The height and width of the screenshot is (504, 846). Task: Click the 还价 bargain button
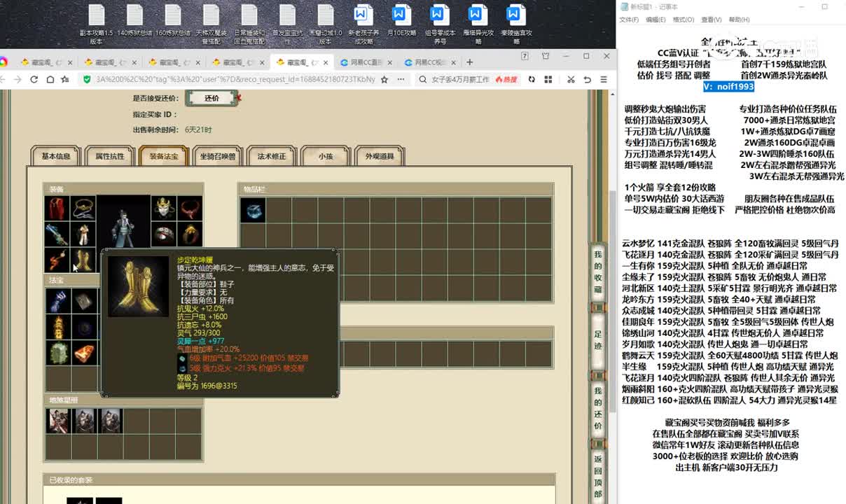click(211, 98)
